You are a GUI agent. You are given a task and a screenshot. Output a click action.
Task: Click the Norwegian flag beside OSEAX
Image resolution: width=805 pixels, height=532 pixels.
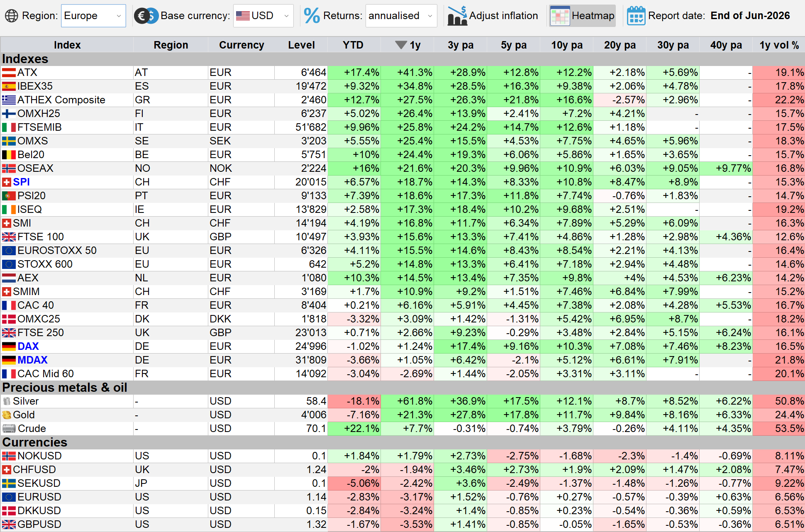click(9, 168)
